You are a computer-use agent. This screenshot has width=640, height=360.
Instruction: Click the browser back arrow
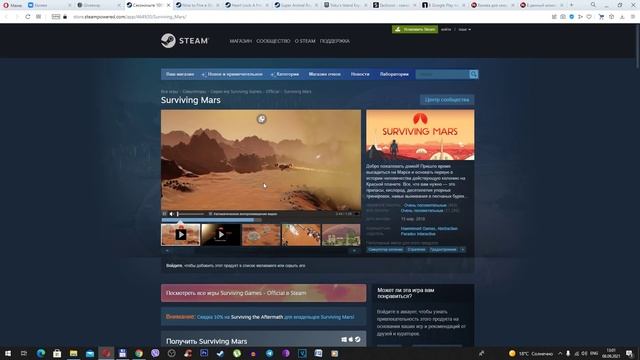(x=6, y=17)
